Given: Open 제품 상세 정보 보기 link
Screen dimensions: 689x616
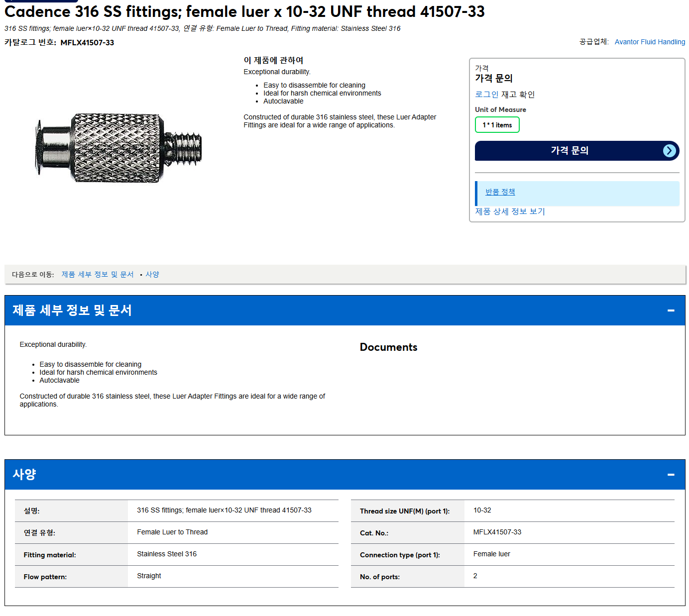Looking at the screenshot, I should click(x=510, y=211).
